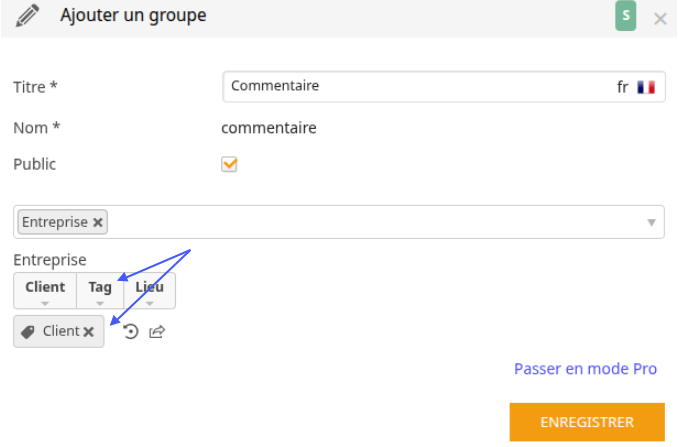Click the commentaire Nom value text
The image size is (679, 447).
click(x=269, y=128)
